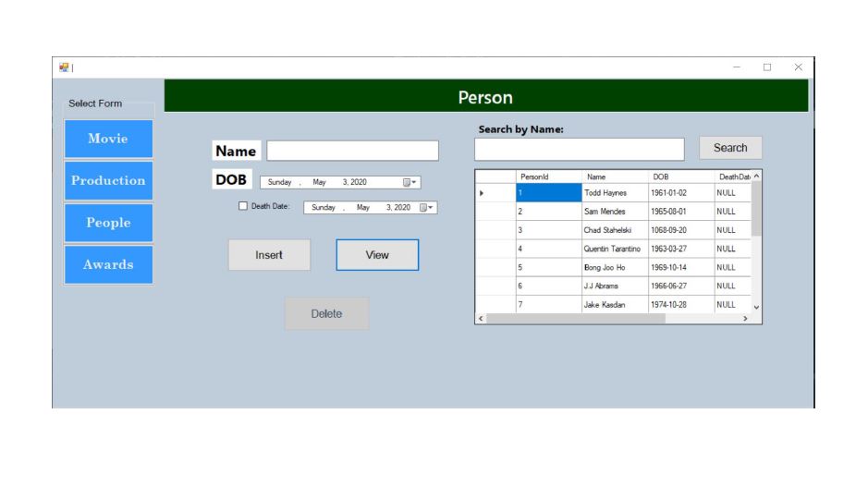
Task: Select the Quentin Tarantino name cell
Action: click(615, 249)
